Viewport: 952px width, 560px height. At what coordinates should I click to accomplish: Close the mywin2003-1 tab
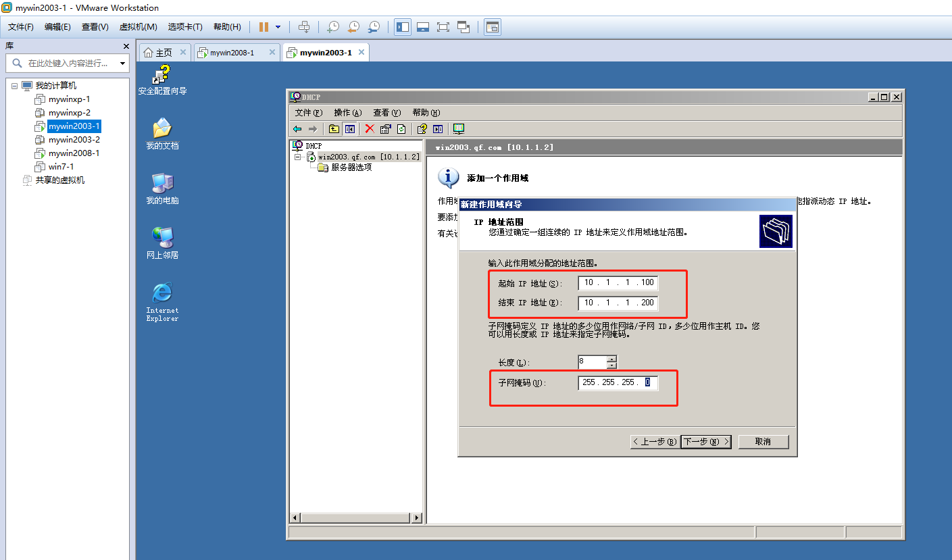click(361, 52)
